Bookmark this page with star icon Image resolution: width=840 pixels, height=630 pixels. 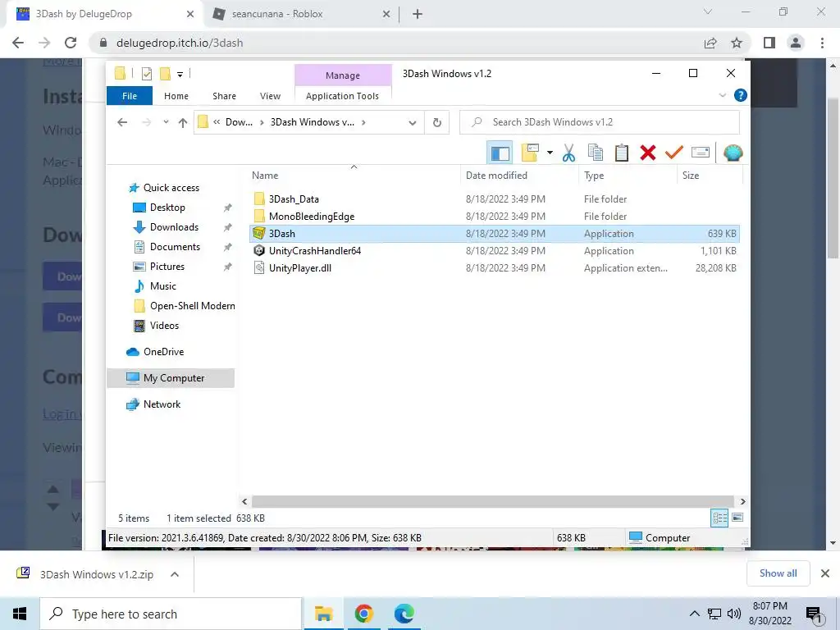click(737, 43)
